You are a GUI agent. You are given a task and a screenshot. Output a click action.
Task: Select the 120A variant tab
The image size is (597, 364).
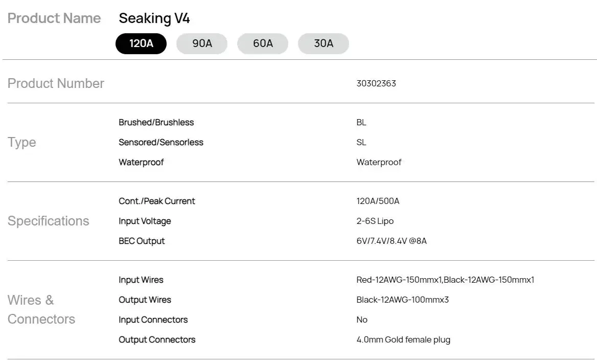coord(141,43)
